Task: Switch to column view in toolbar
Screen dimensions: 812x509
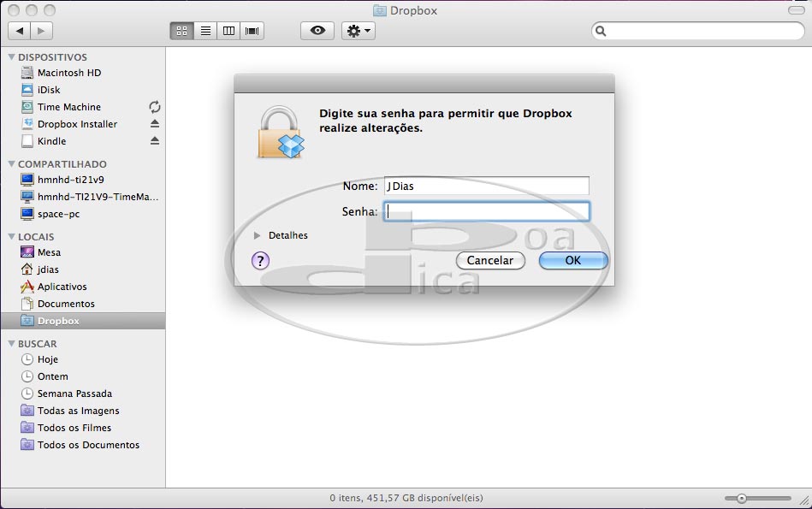Action: tap(229, 31)
